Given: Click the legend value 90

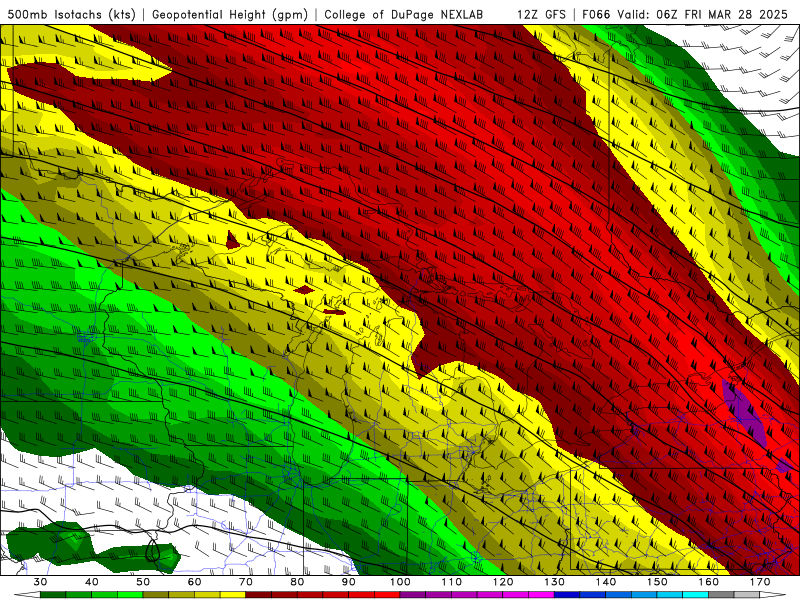Looking at the screenshot, I should click(348, 582).
